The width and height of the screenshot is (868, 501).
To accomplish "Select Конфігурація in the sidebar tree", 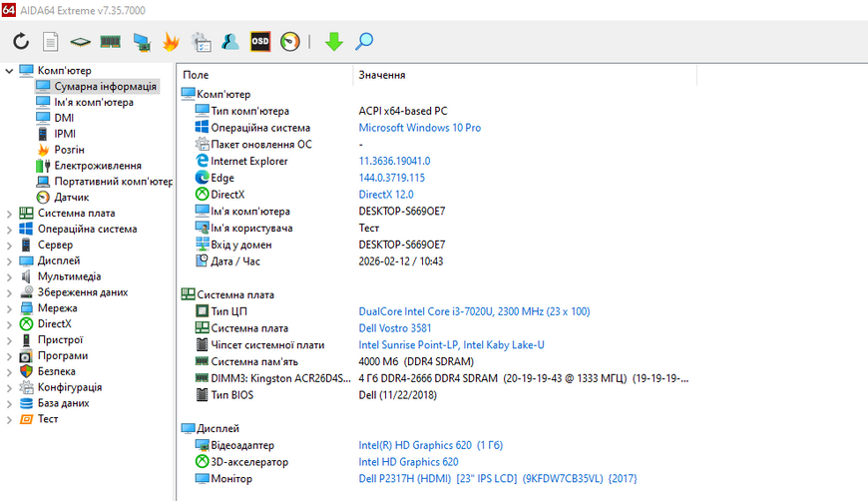I will click(x=70, y=387).
